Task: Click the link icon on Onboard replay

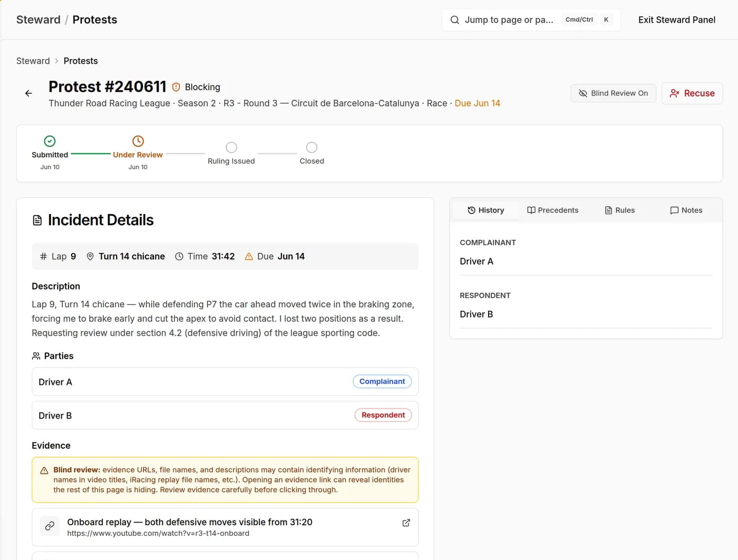Action: (50, 526)
